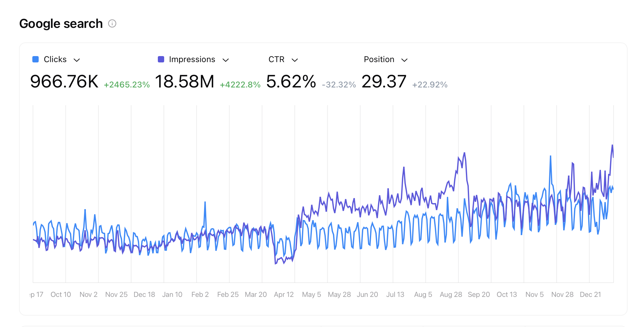Toggle the purple Impressions series swatch
Screen dimensions: 644x327
[x=161, y=59]
